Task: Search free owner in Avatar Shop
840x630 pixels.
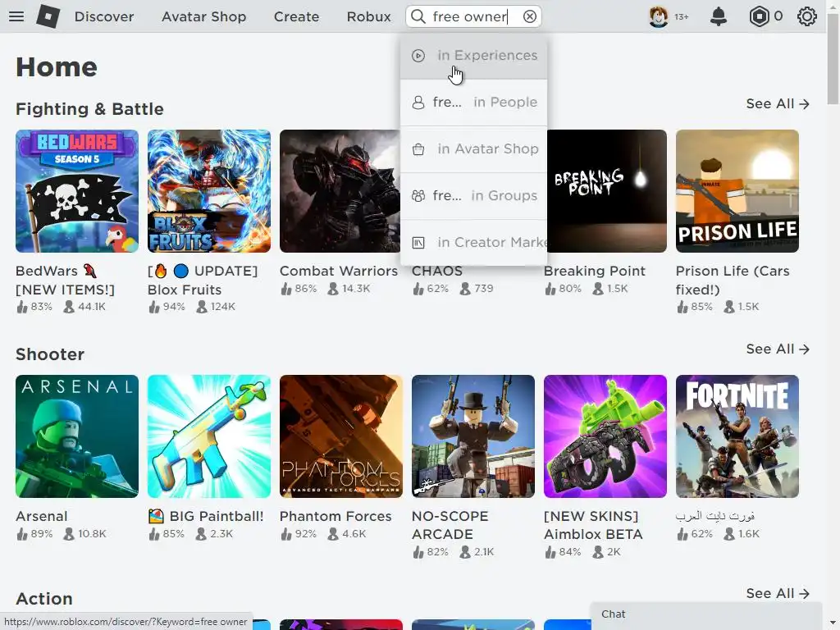Action: coord(473,149)
